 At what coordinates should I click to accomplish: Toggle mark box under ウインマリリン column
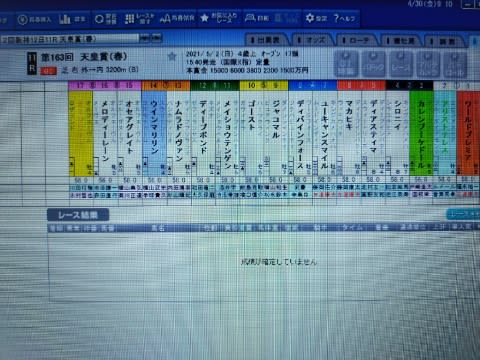pos(145,166)
